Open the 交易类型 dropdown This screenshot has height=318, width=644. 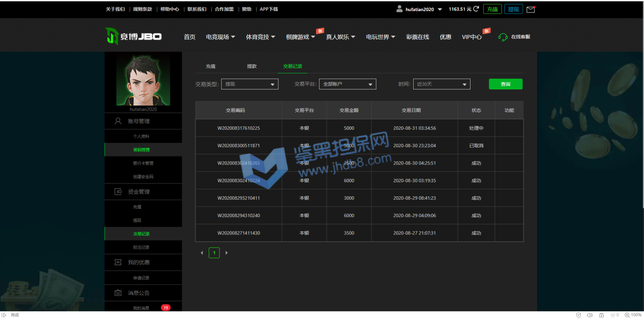click(250, 84)
